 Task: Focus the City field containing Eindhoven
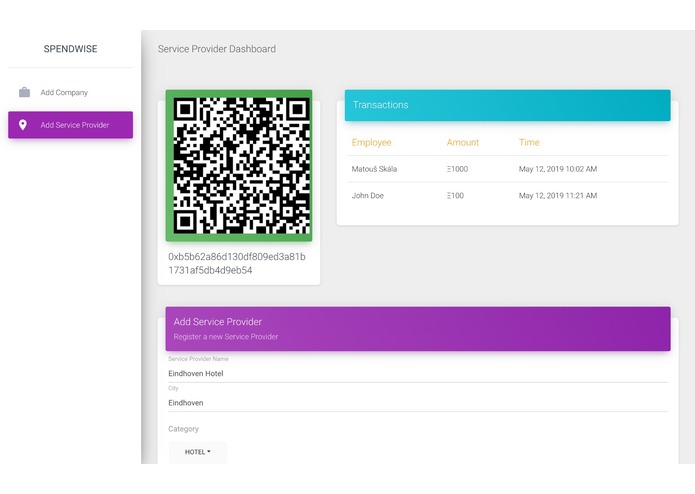(418, 403)
